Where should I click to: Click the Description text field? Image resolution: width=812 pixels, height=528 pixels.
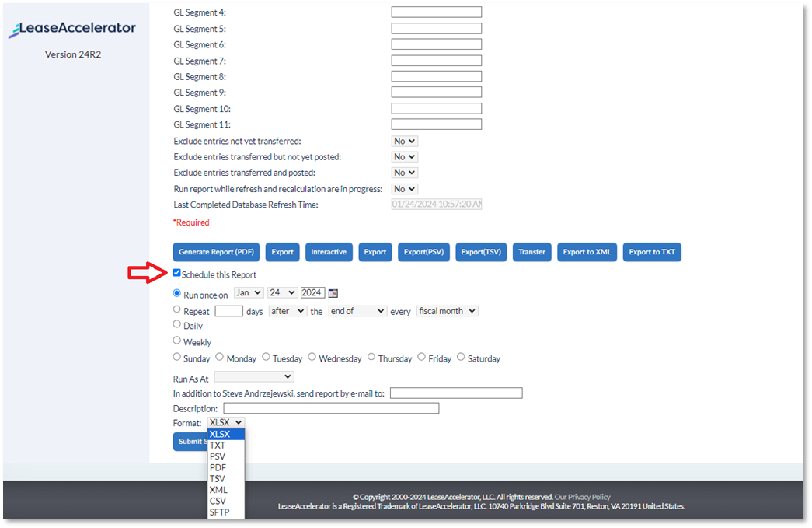click(x=332, y=408)
